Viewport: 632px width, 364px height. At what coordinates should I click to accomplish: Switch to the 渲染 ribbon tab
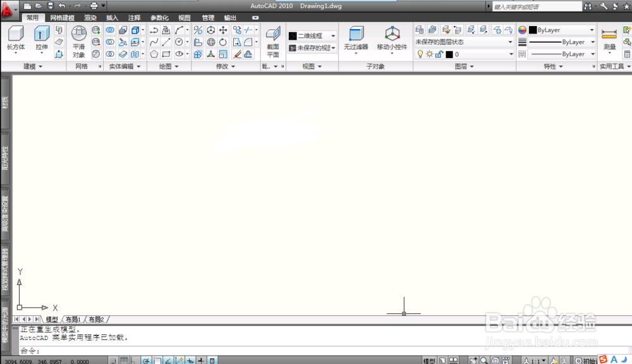coord(90,18)
